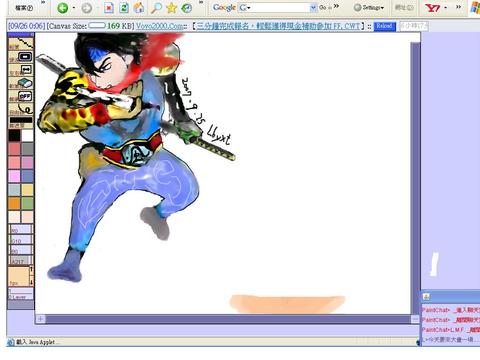This screenshot has height=360, width=480.
Task: Click the text field beside Reload
Action: pos(413,26)
